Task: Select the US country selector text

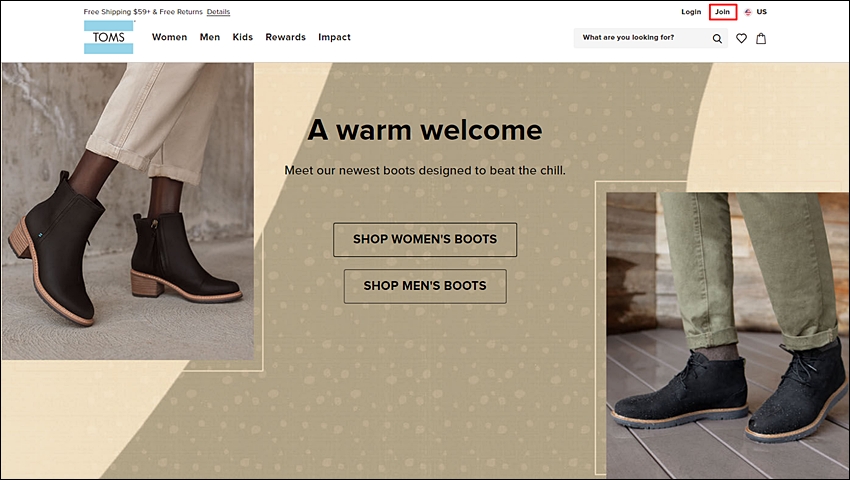Action: (762, 12)
